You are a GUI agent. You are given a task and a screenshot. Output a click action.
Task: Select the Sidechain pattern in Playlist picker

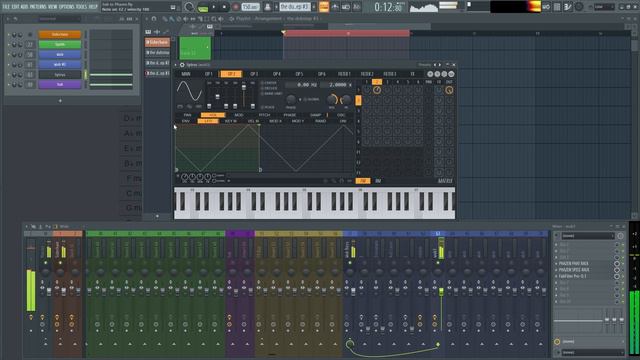click(x=157, y=42)
